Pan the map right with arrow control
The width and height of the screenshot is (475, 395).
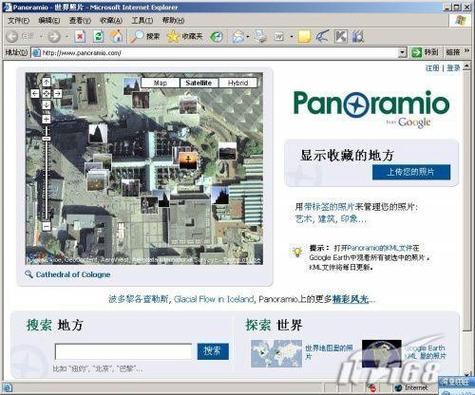(x=58, y=94)
